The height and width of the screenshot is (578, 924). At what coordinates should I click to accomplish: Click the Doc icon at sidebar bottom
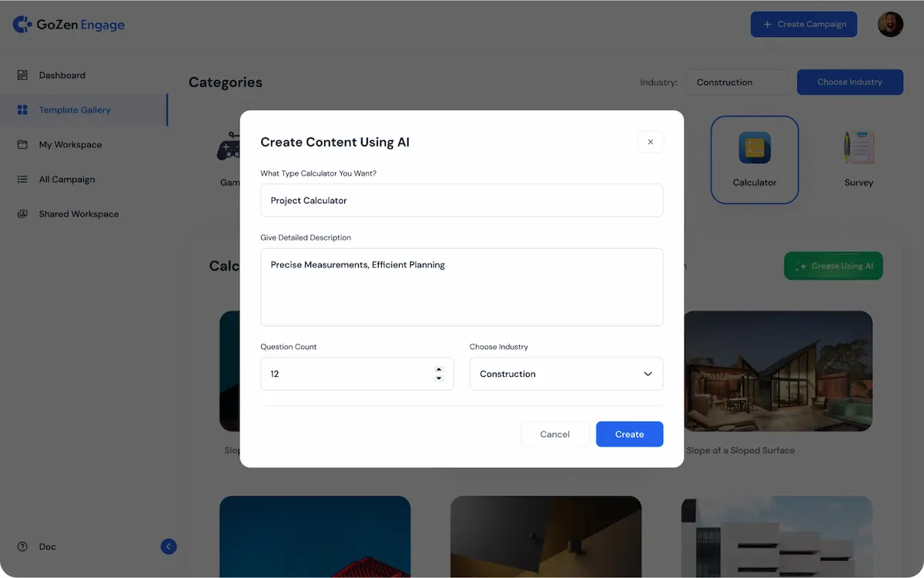22,546
